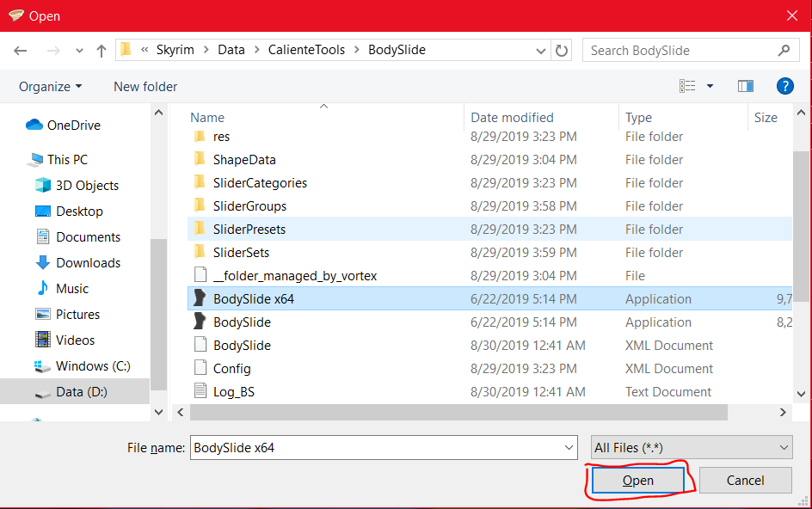Open the Help question mark
Viewport: 812px width, 509px height.
coord(785,86)
